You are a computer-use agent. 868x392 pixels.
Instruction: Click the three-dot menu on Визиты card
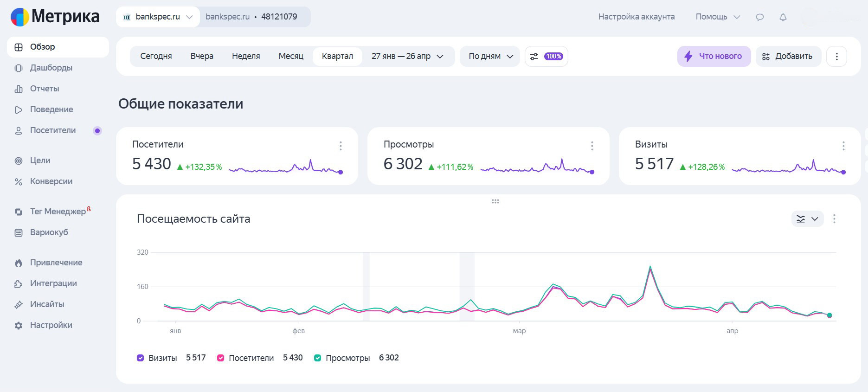(x=843, y=146)
